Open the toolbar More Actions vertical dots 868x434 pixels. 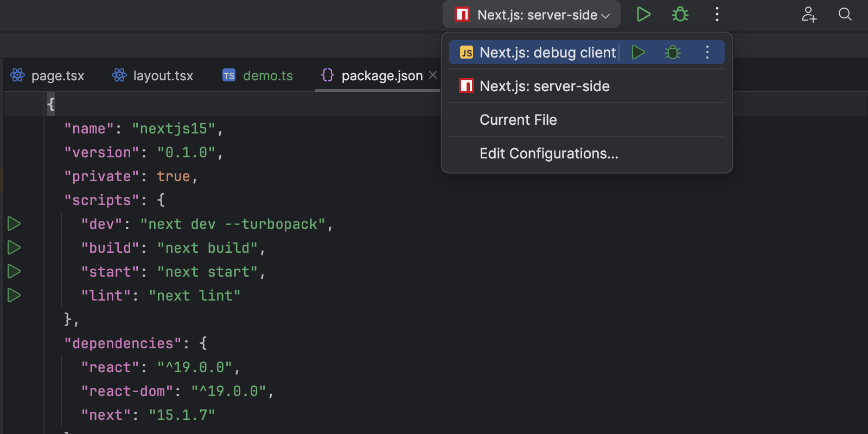pos(717,15)
